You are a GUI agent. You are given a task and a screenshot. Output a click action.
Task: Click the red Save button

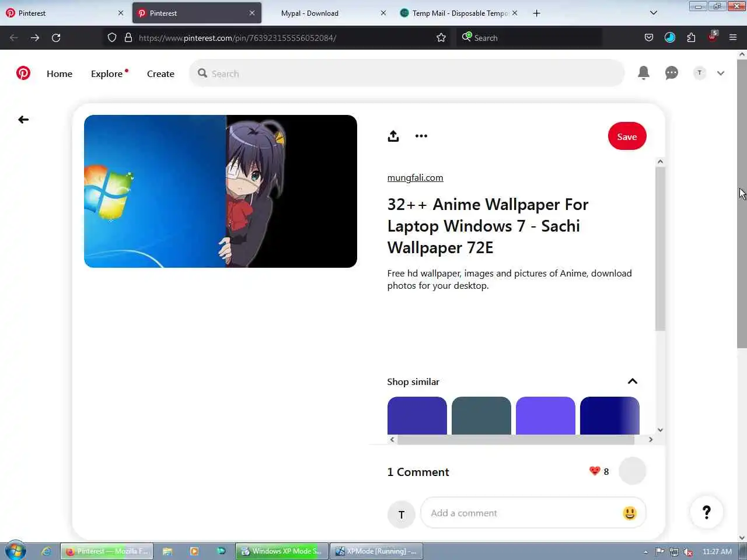(x=627, y=136)
